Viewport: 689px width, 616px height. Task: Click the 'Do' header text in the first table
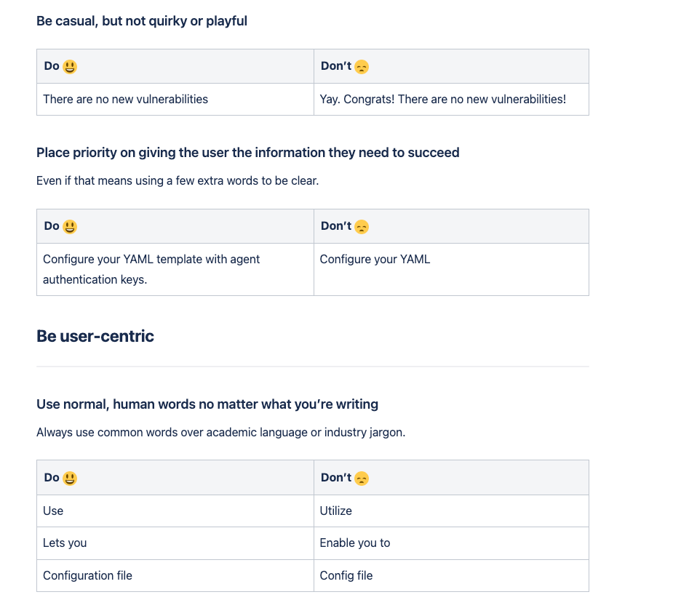[52, 66]
